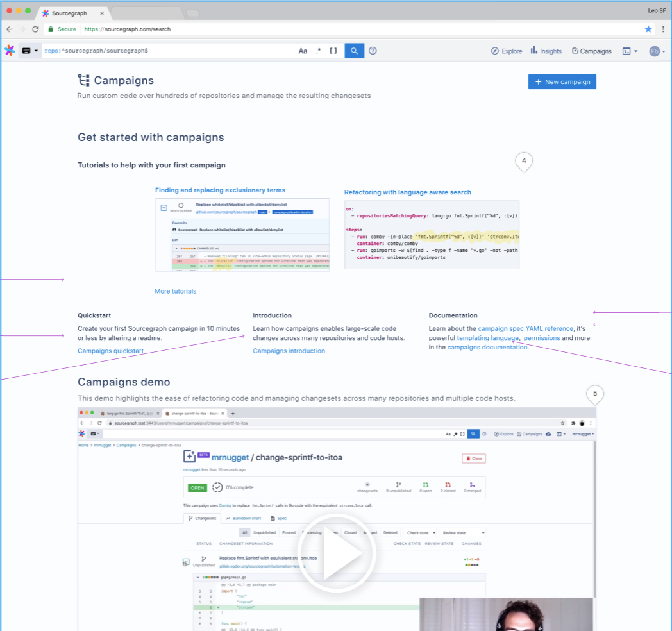Viewport: 672px width, 631px height.
Task: Click the Campaigns heading icon
Action: [83, 80]
